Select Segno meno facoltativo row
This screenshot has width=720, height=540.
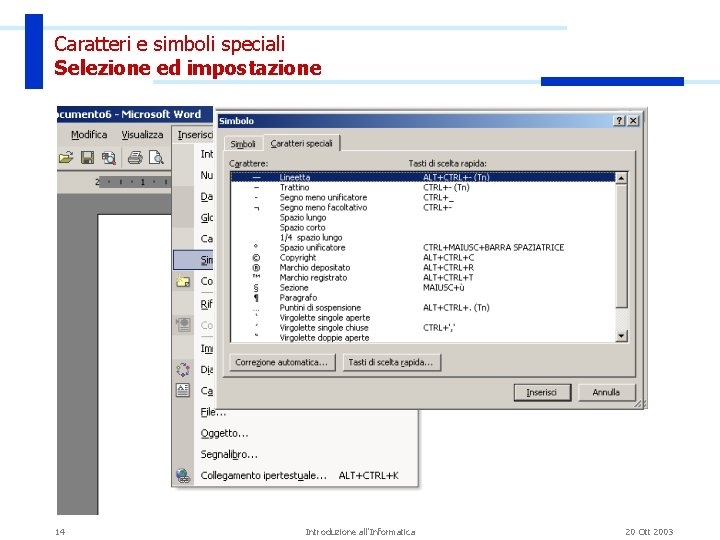pos(422,208)
